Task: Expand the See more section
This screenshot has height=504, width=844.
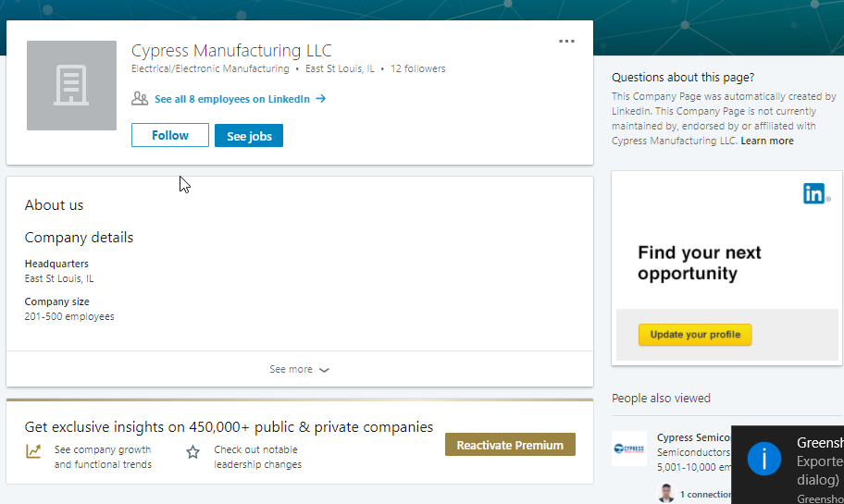Action: [299, 369]
